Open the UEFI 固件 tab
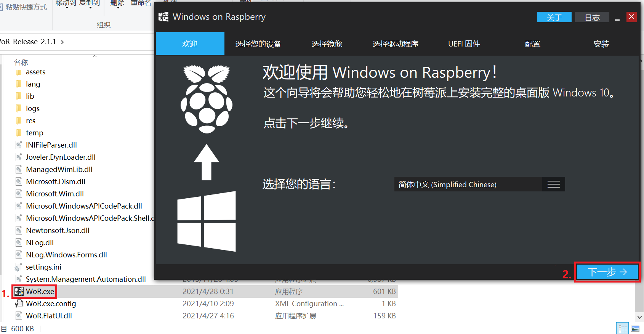The image size is (644, 334). click(x=464, y=44)
